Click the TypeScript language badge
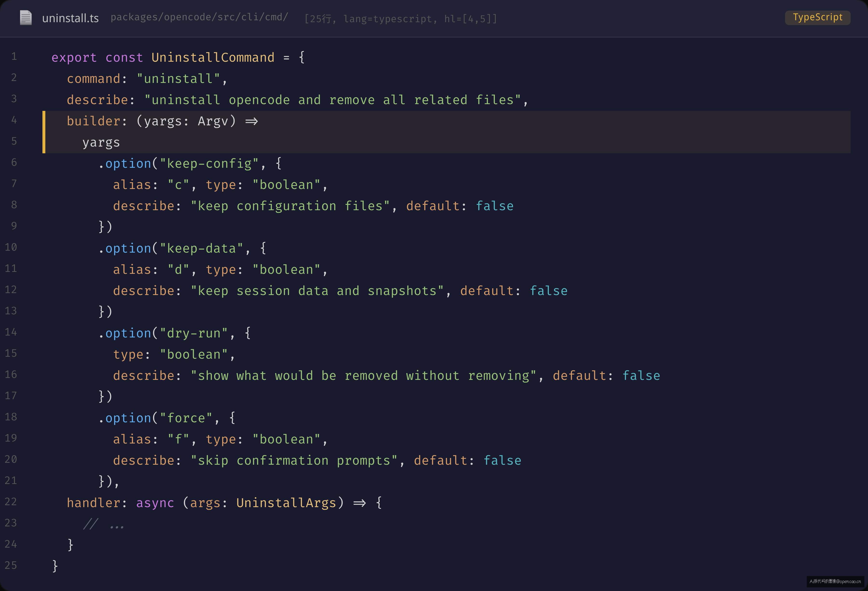This screenshot has width=868, height=591. tap(817, 18)
